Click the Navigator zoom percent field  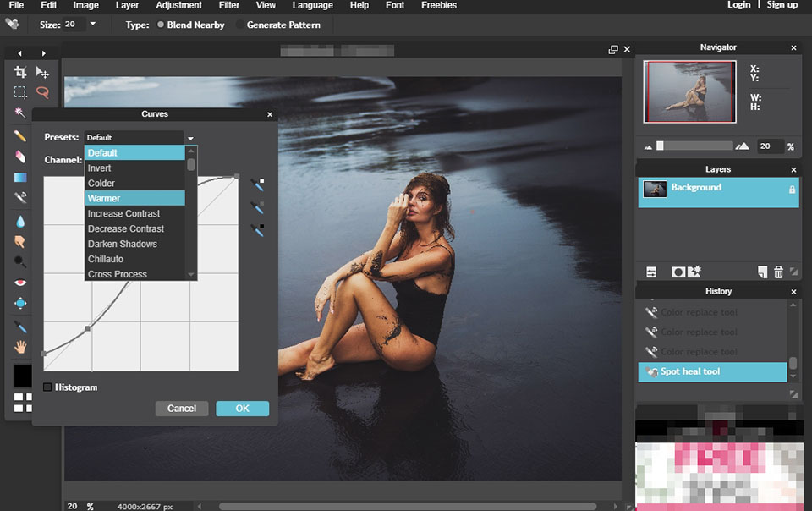(770, 146)
